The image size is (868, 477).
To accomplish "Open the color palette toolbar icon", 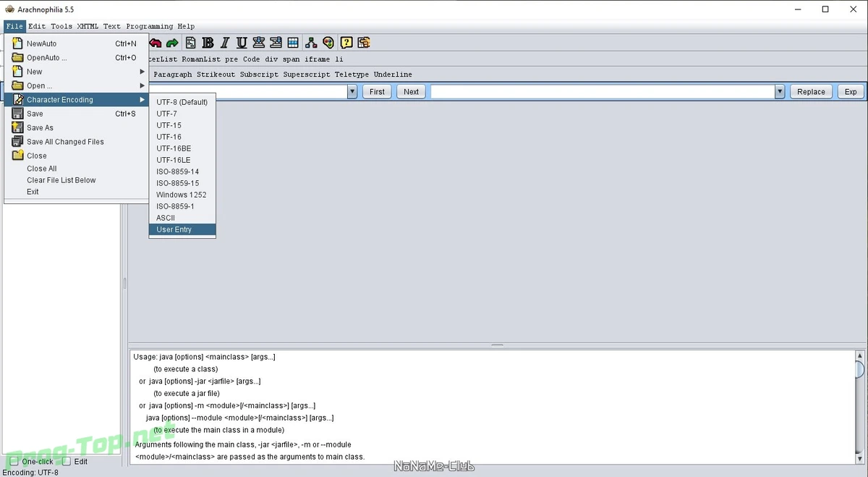I will 328,43.
